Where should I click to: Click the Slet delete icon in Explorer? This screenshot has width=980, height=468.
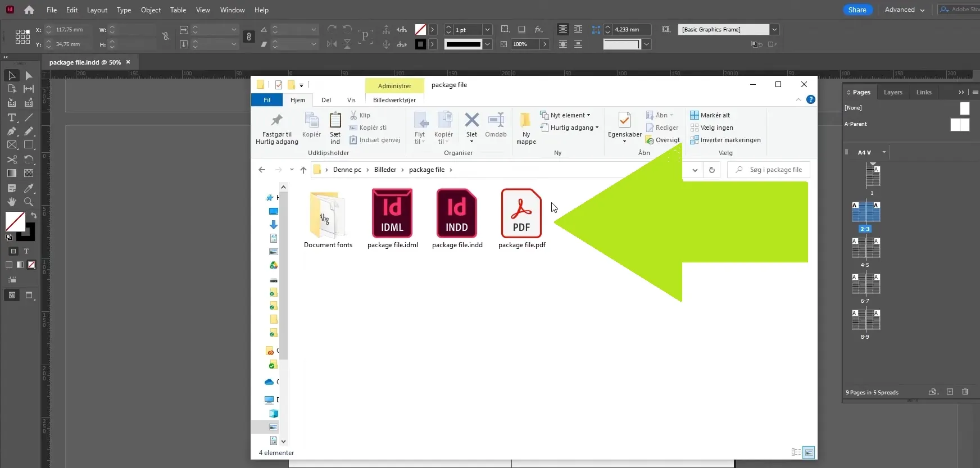point(472,120)
